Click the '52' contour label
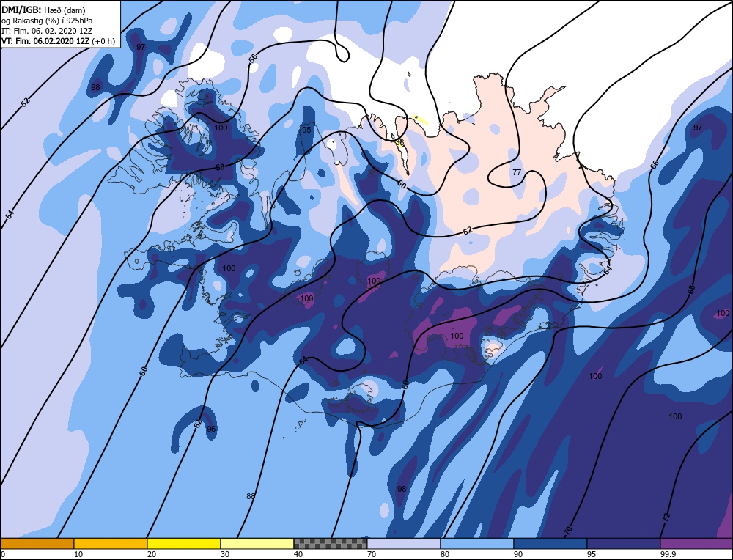The height and width of the screenshot is (560, 733). [25, 102]
